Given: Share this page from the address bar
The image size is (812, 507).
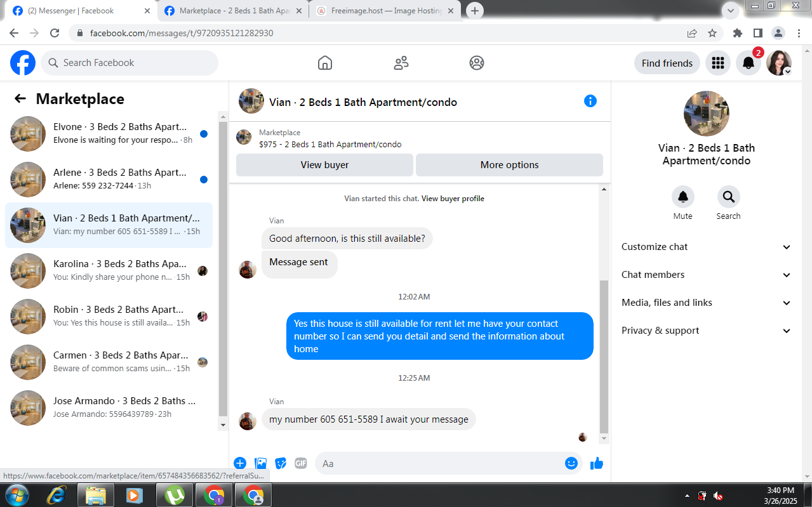Looking at the screenshot, I should tap(692, 33).
